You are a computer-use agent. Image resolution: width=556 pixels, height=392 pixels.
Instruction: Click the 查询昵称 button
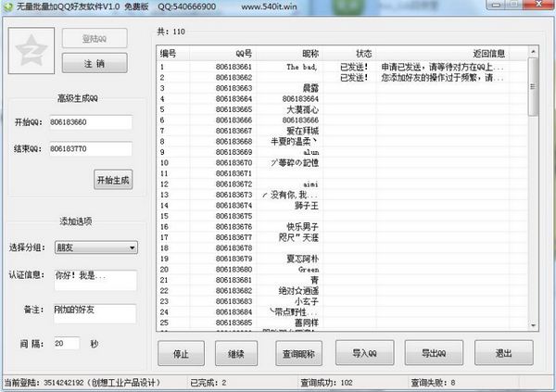click(297, 354)
